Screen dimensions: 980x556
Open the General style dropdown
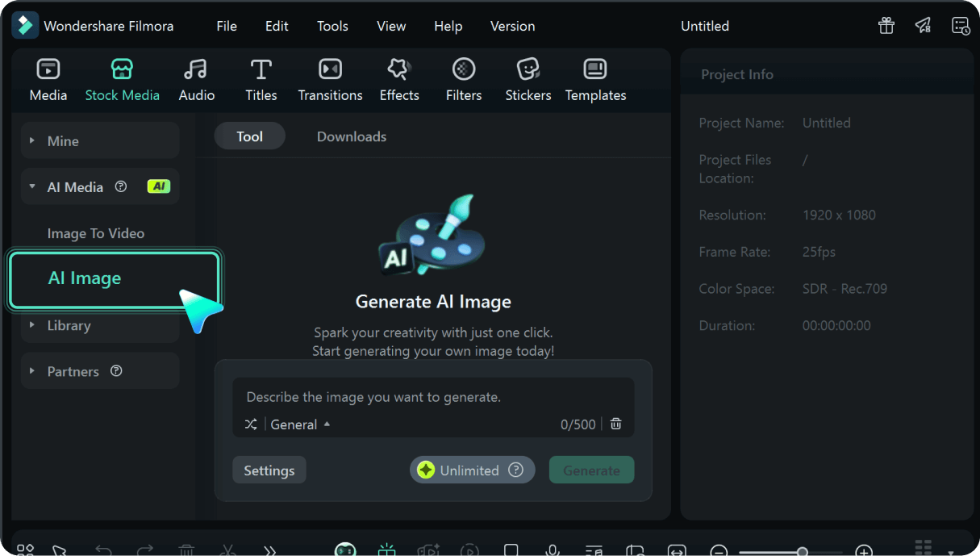(300, 424)
